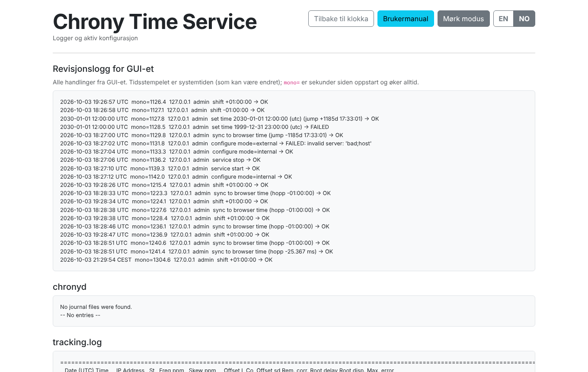Select the CEST log entry mono=1304.6
The height and width of the screenshot is (372, 588).
point(166,260)
